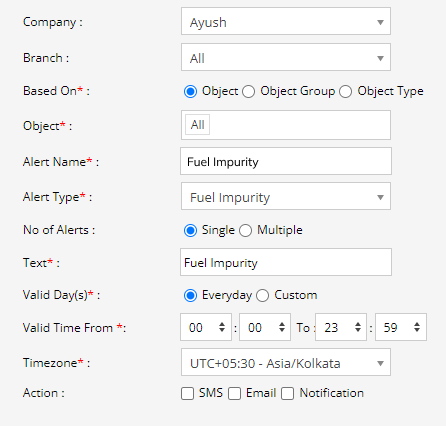Screen dimensions: 446x426
Task: Select the Object radio button
Action: pos(190,91)
